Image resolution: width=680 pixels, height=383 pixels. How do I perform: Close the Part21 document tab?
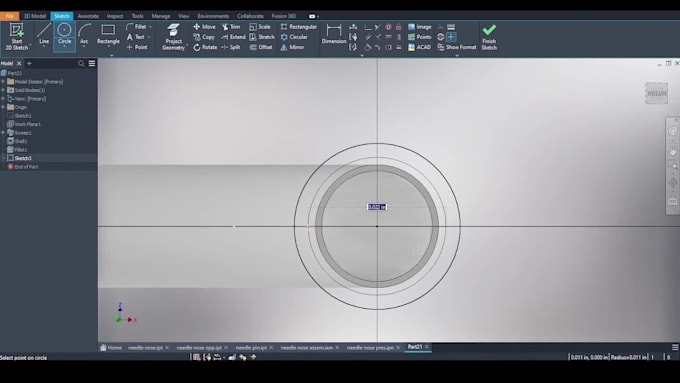click(x=427, y=347)
